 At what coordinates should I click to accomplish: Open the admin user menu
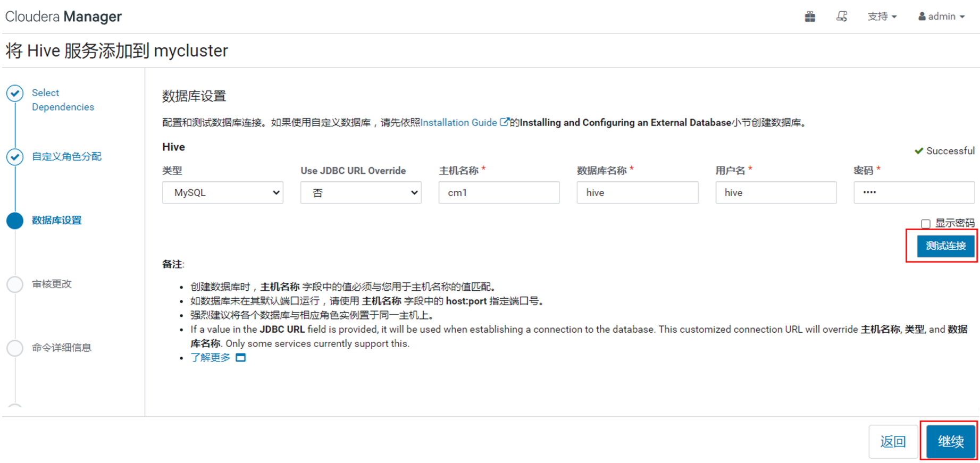click(941, 16)
